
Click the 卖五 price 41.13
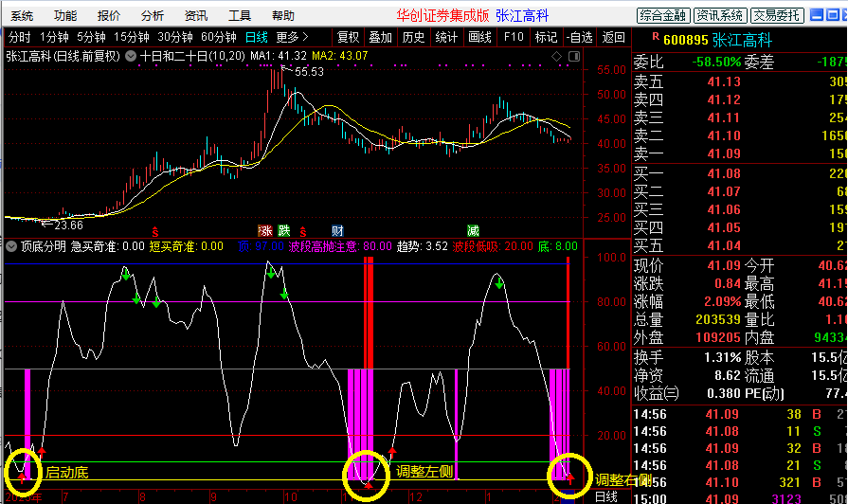[x=724, y=81]
